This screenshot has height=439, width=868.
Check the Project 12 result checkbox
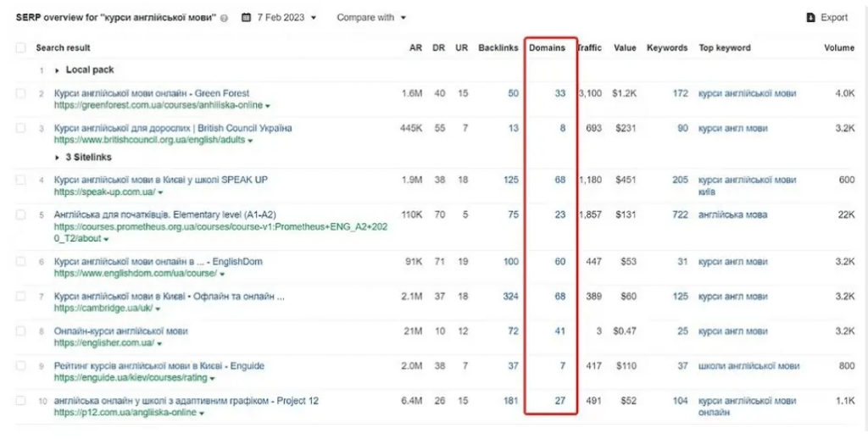(x=21, y=401)
